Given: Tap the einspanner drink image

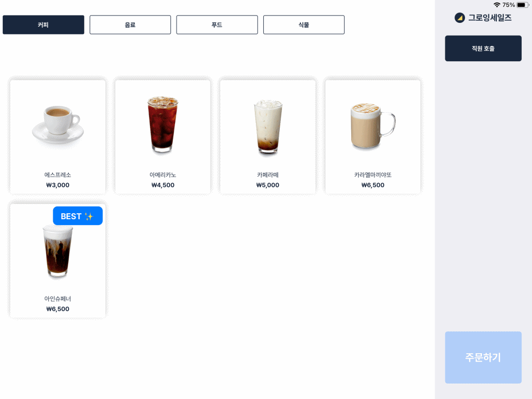Looking at the screenshot, I should 57,252.
